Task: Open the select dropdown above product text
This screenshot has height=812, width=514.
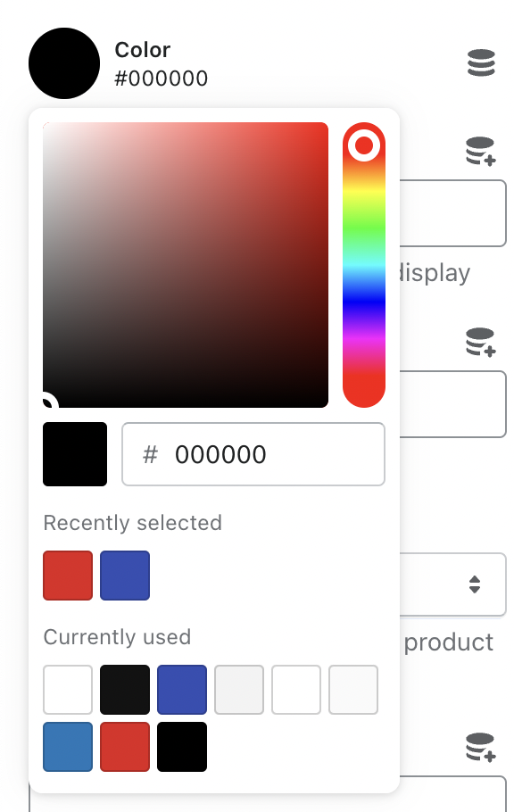Action: tap(452, 584)
